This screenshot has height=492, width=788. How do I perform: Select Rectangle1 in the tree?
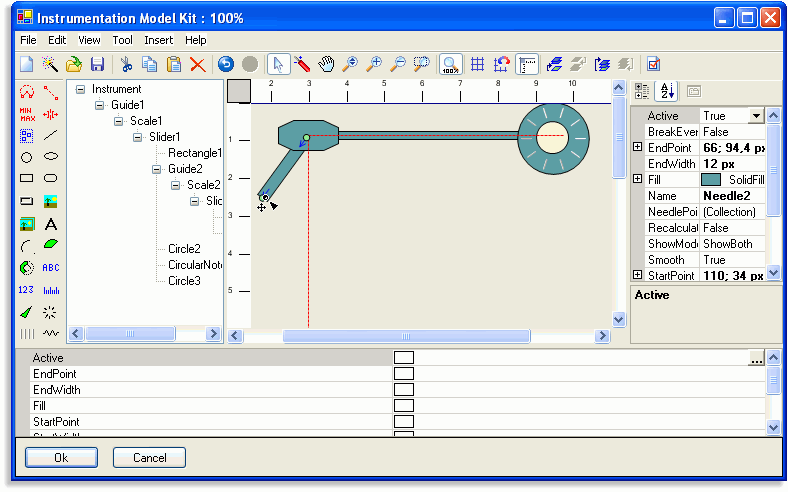[x=195, y=153]
